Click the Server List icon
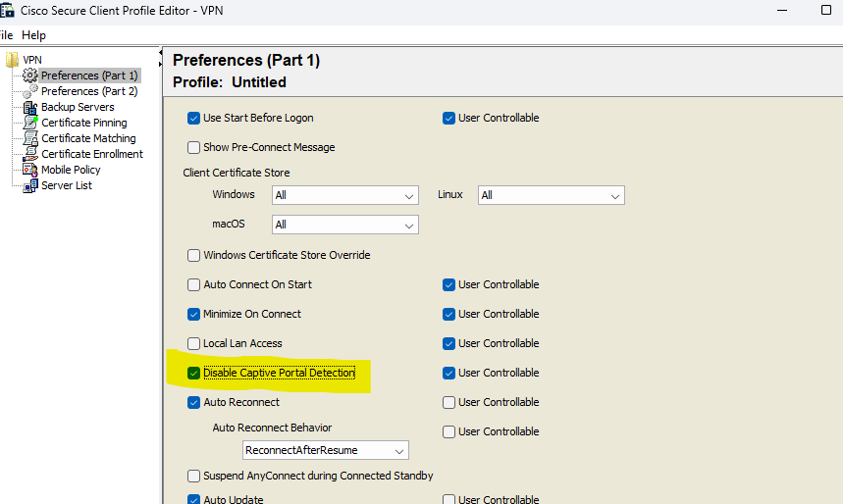This screenshot has height=504, width=843. tap(30, 185)
